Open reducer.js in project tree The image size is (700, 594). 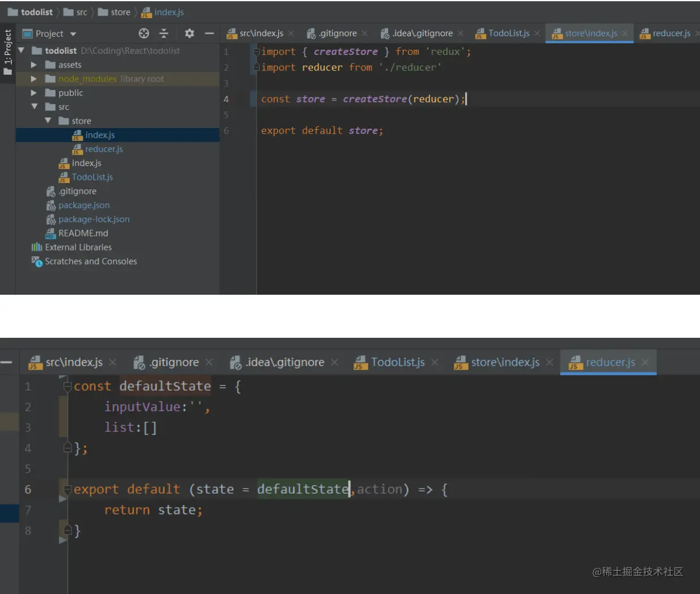pos(104,149)
